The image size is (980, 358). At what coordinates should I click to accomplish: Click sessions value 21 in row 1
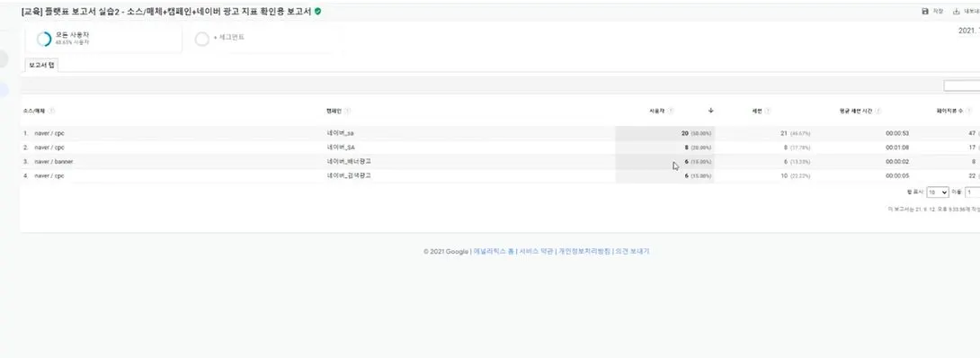click(x=784, y=133)
